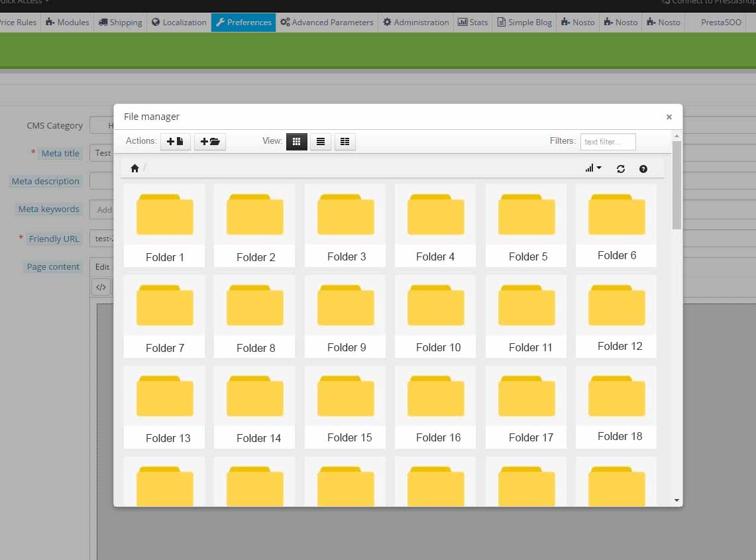Close the File manager dialog
Viewport: 756px width, 560px height.
669,117
